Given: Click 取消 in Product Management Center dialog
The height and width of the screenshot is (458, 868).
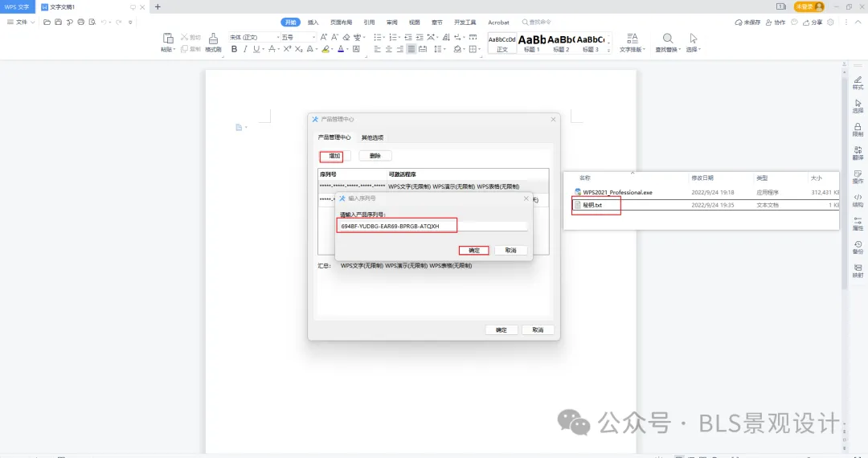Looking at the screenshot, I should [538, 329].
